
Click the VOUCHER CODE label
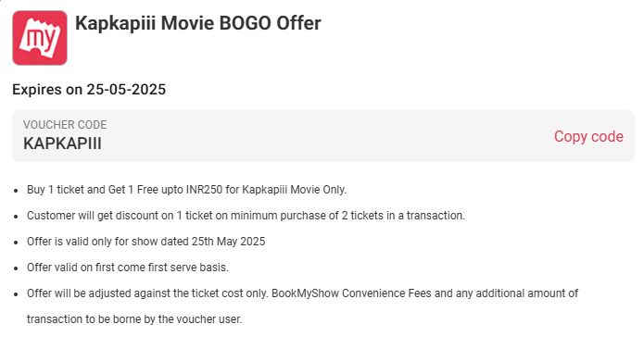[x=65, y=125]
